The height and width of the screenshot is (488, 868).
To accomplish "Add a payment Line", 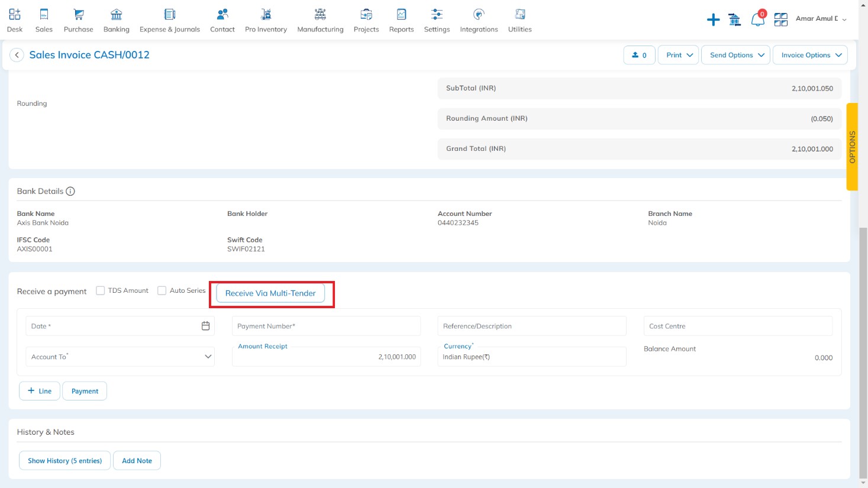I will point(40,391).
